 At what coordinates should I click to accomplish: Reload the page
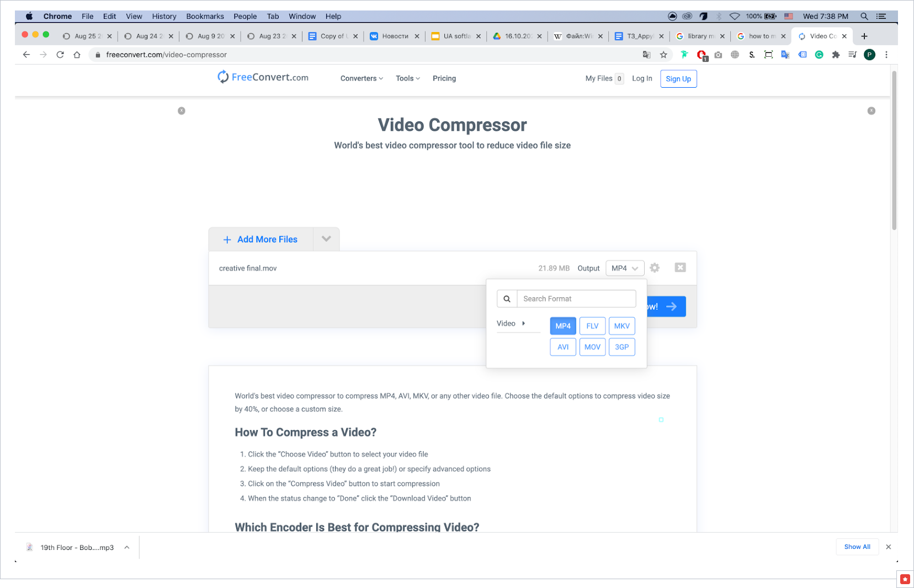pos(60,55)
